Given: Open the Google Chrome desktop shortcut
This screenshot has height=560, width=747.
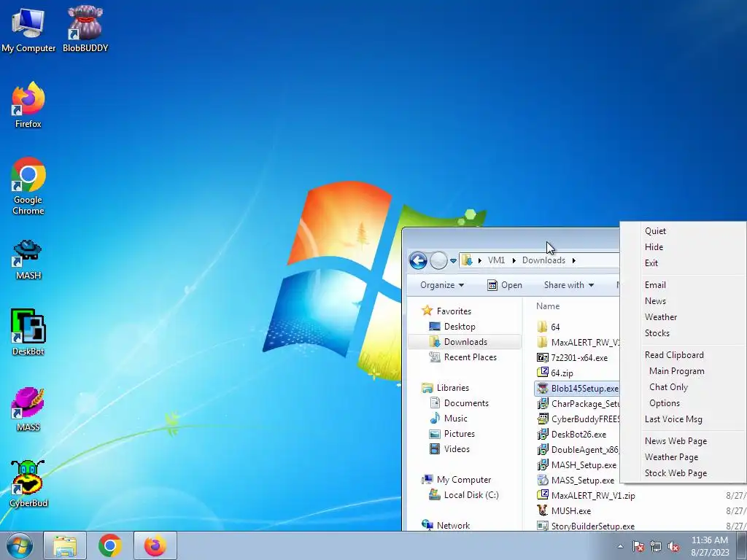Looking at the screenshot, I should coord(28,186).
